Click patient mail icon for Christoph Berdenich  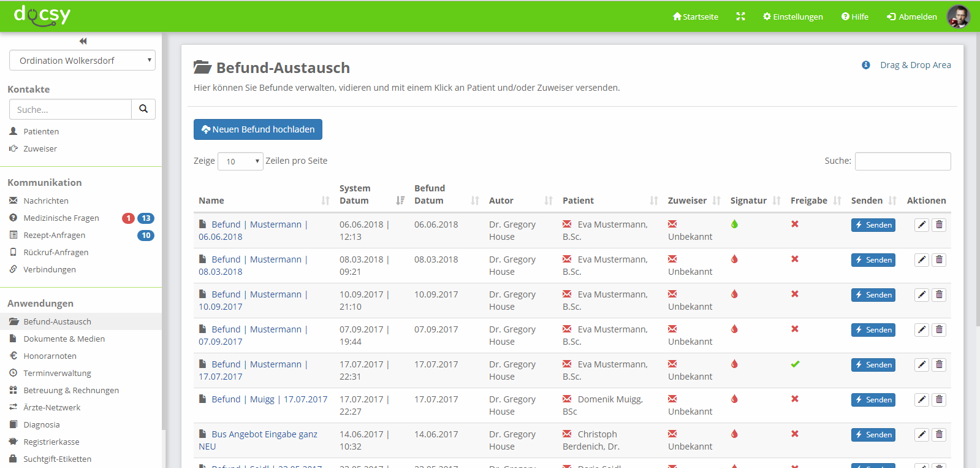[567, 434]
